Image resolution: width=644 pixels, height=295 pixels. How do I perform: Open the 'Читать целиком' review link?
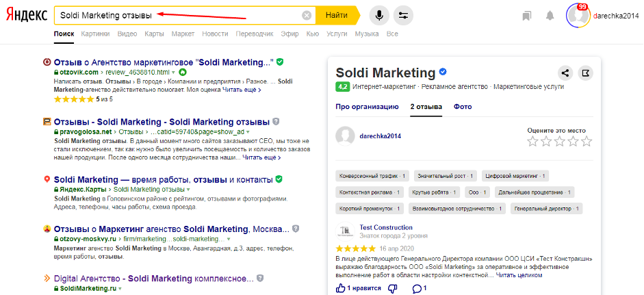tap(519, 275)
